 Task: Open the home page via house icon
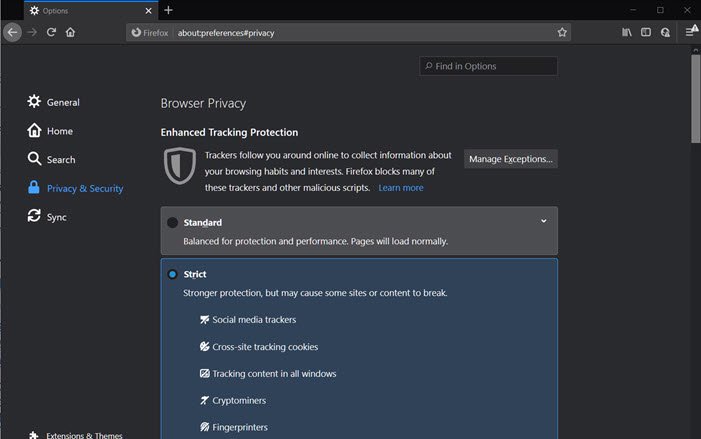click(70, 32)
